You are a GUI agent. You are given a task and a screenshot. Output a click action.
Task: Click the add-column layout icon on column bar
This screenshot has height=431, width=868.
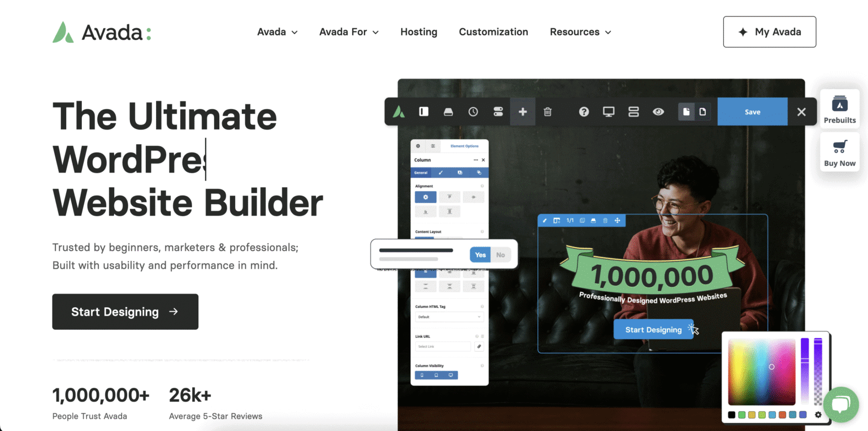tap(557, 221)
